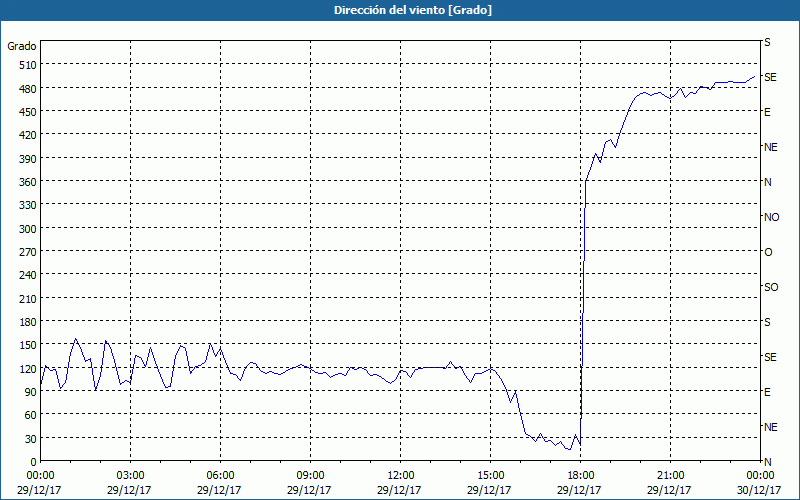The image size is (800, 500).
Task: Click the 60 y-axis tick label
Action: point(31,415)
